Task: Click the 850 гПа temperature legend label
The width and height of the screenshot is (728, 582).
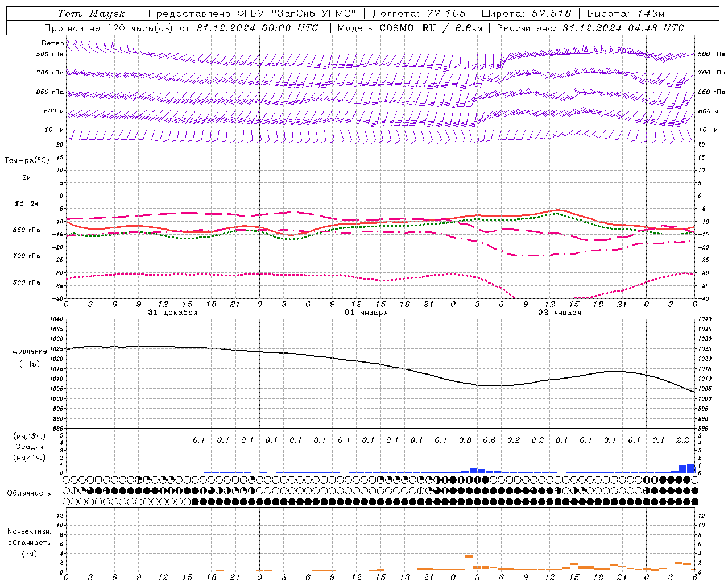Action: (x=27, y=230)
